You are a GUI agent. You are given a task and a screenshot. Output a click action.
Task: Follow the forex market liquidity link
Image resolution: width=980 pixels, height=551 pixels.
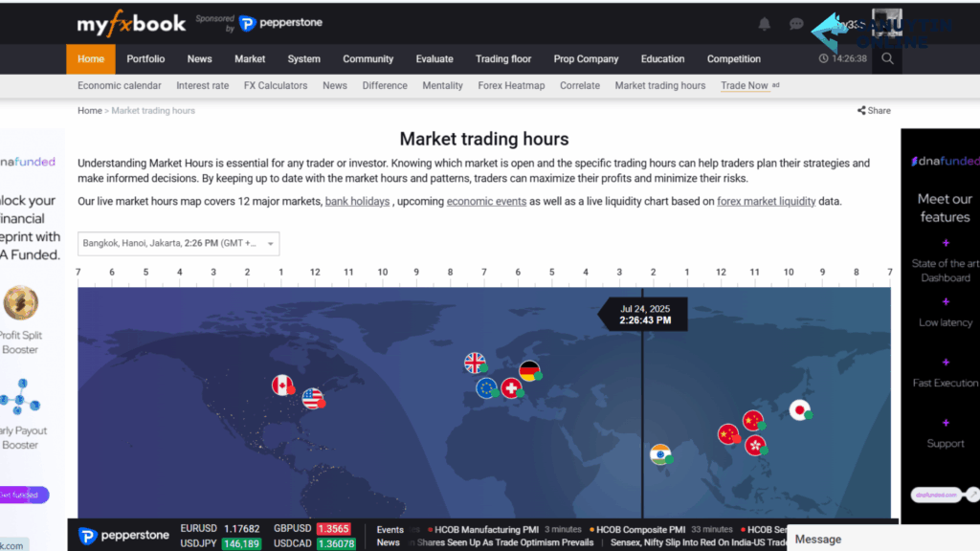point(767,201)
